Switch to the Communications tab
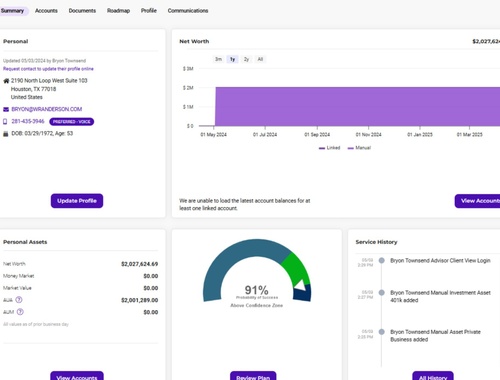Viewport: 500px width, 380px height. pos(188,11)
